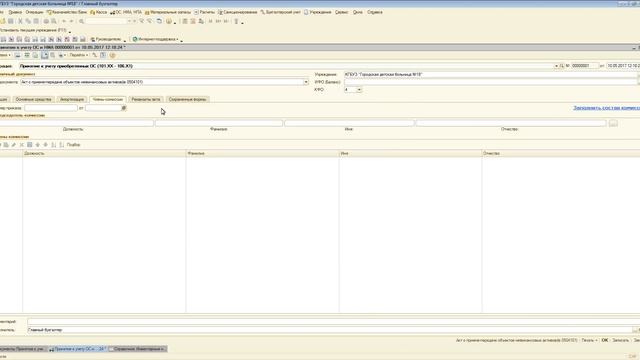Click the calculator icon in main toolbar
Viewport: 640px width, 360px height.
tap(185, 21)
